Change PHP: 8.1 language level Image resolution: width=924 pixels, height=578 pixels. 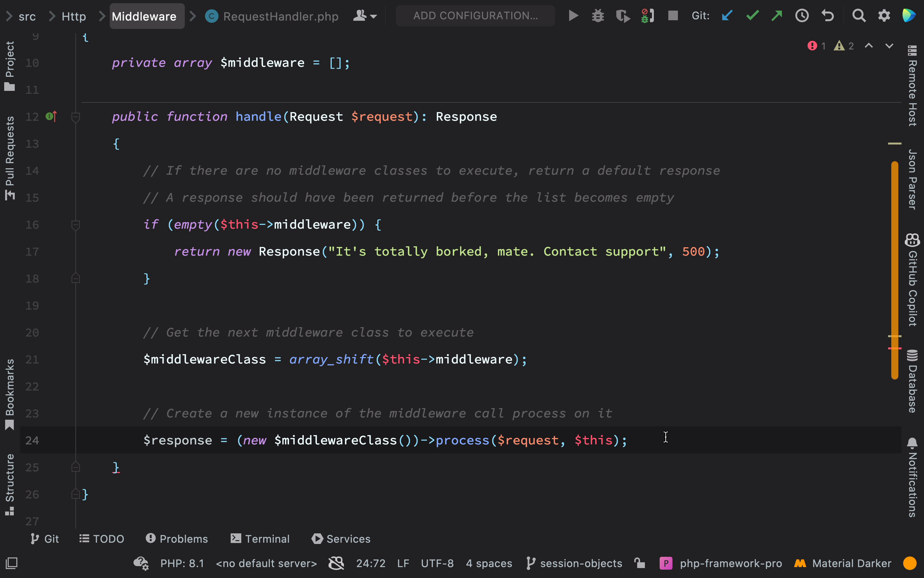(x=182, y=564)
